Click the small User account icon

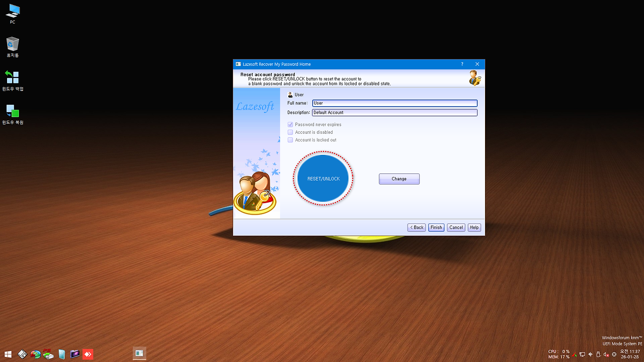point(290,95)
